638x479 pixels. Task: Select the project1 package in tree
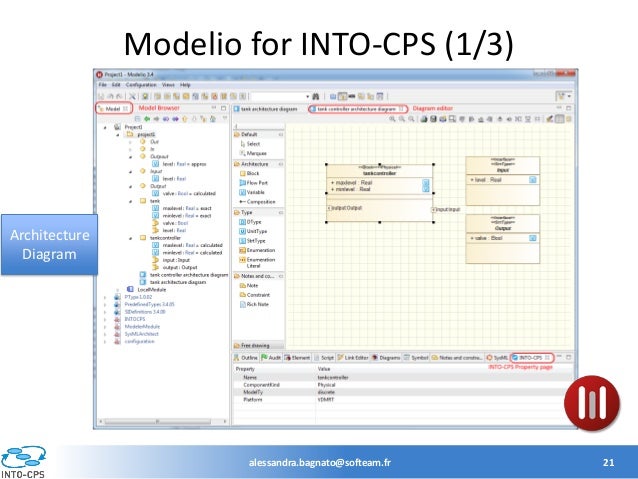141,134
